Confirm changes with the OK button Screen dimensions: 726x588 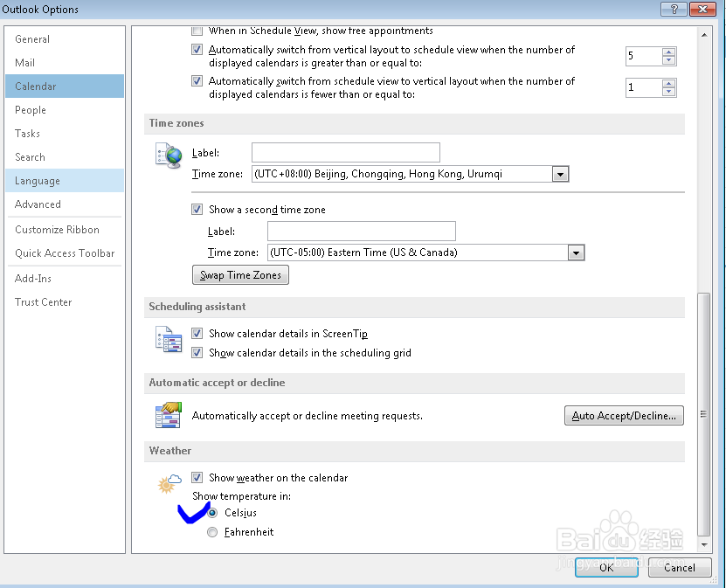click(606, 568)
